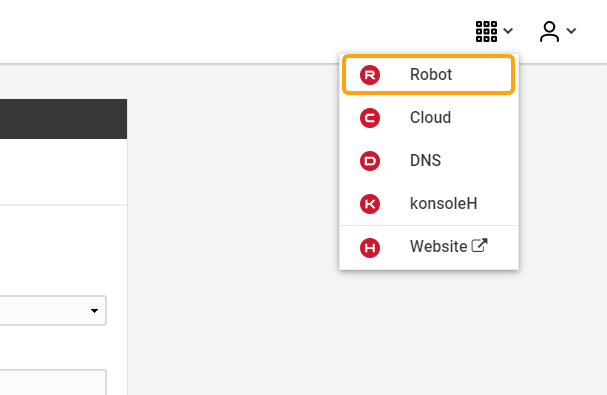Click the red Robot R icon
The width and height of the screenshot is (607, 395).
pyautogui.click(x=370, y=75)
